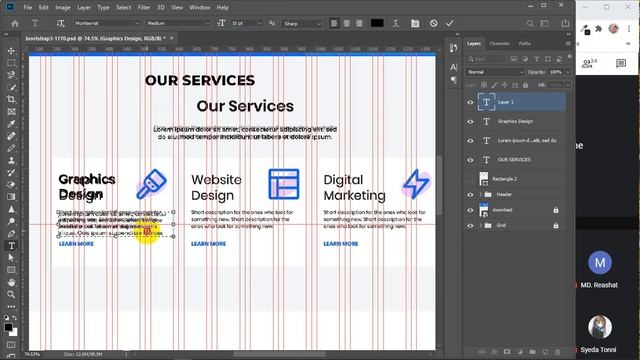
Task: Open the anti-aliasing dropdown showing Sharp
Action: [x=302, y=23]
